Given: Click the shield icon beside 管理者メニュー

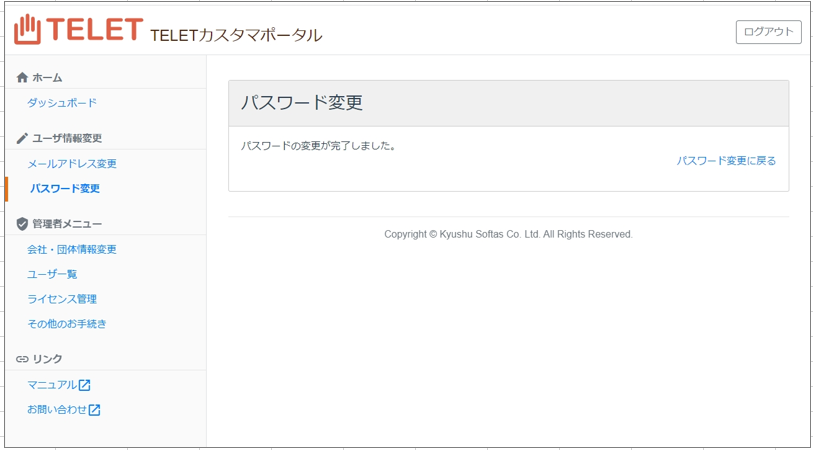Looking at the screenshot, I should pyautogui.click(x=22, y=224).
